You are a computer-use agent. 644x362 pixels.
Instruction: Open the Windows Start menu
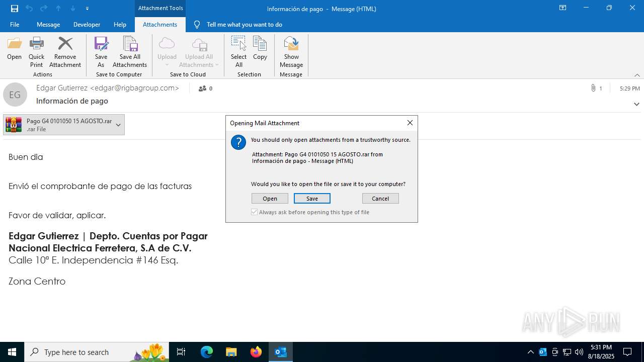click(12, 352)
